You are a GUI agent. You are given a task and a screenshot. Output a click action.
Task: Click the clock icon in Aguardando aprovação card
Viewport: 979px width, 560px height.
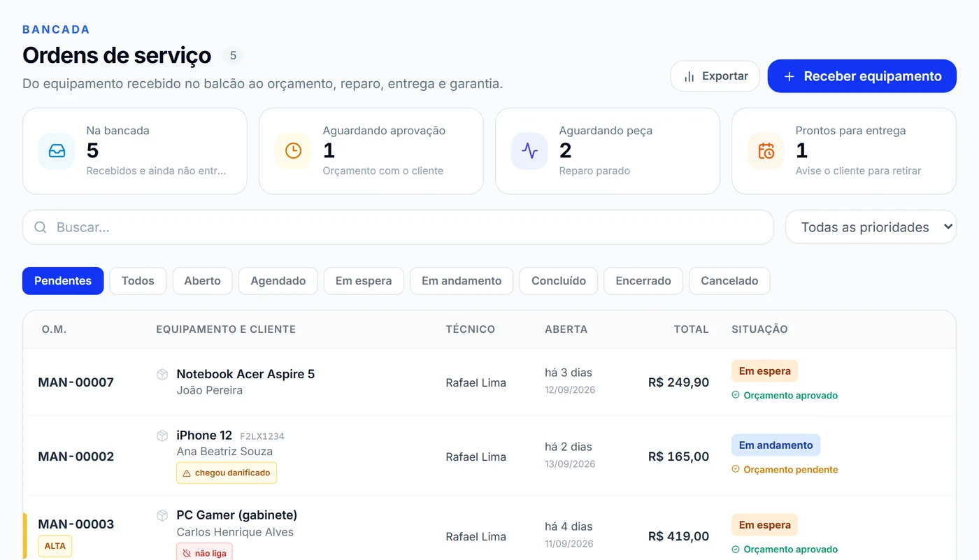click(293, 151)
